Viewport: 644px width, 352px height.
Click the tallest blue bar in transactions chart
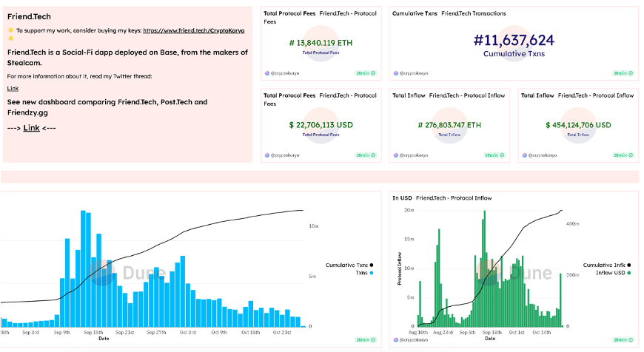[x=83, y=268]
